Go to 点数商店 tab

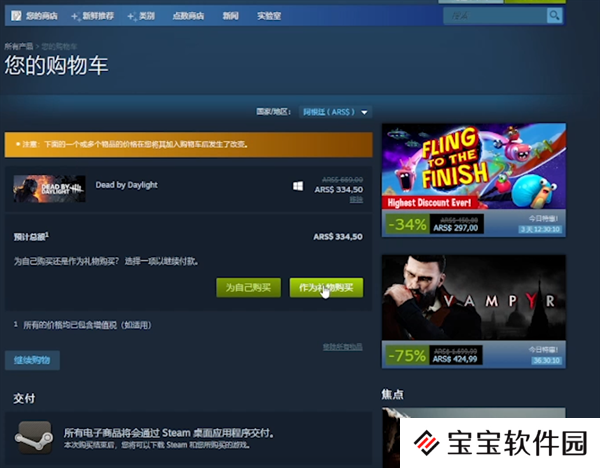point(188,16)
